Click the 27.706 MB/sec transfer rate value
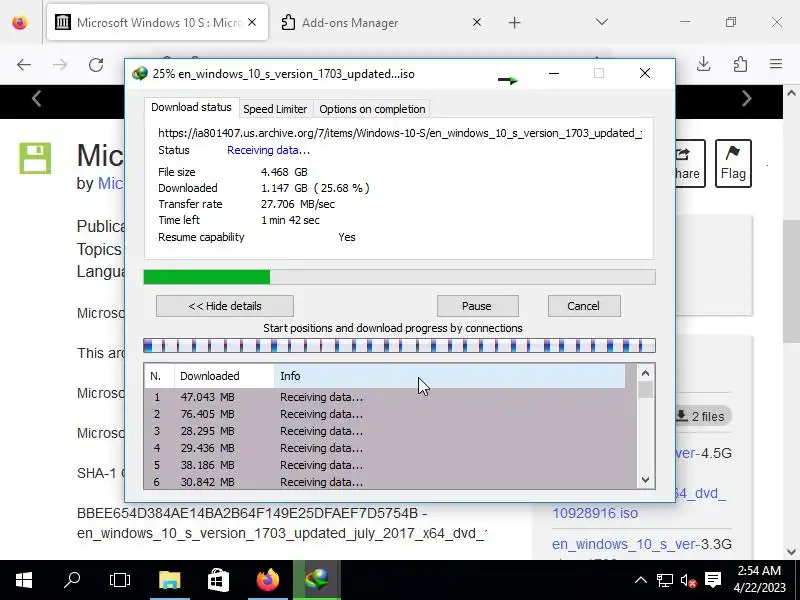This screenshot has height=600, width=800. coord(298,204)
